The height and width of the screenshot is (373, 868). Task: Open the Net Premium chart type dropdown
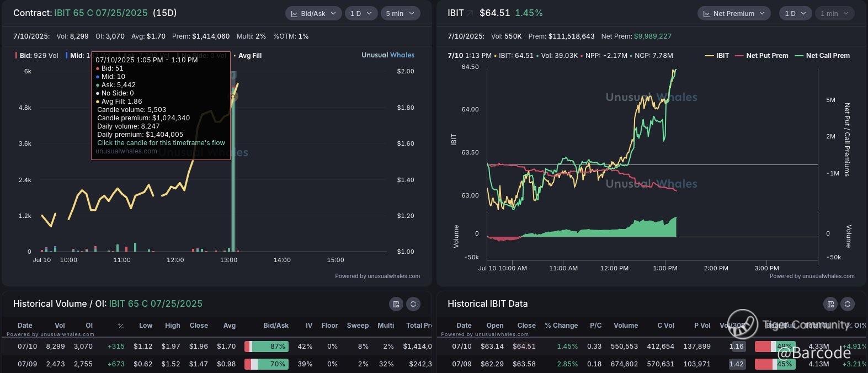[733, 13]
